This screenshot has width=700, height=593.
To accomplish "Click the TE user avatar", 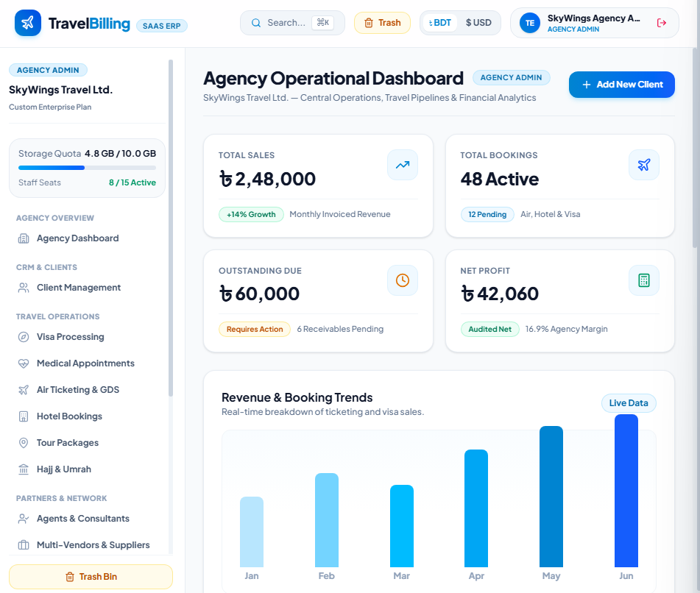I will [530, 23].
